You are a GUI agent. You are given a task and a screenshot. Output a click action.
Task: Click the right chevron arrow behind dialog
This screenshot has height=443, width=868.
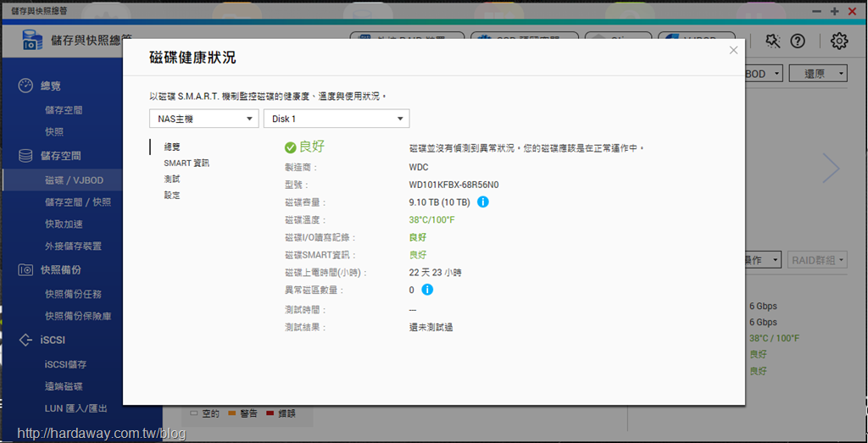[x=831, y=168]
